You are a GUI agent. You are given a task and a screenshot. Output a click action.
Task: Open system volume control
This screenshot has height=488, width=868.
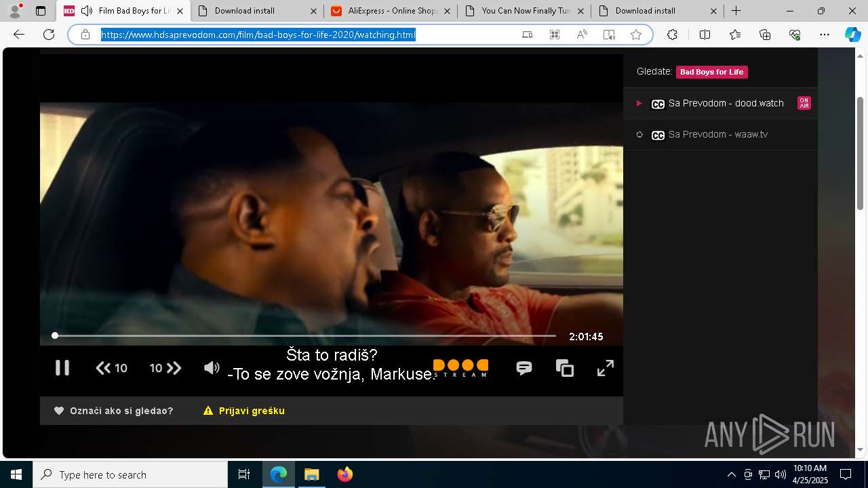click(x=781, y=474)
